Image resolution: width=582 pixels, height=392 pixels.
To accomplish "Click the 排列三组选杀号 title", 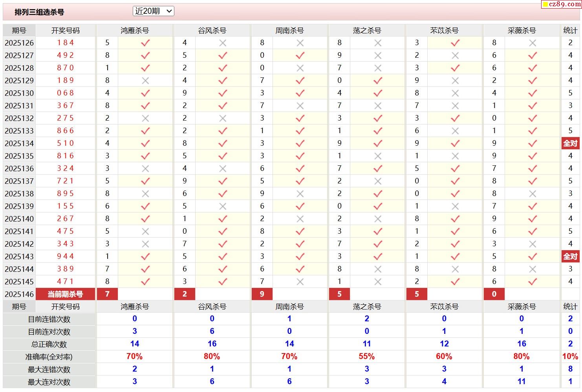I will (39, 12).
